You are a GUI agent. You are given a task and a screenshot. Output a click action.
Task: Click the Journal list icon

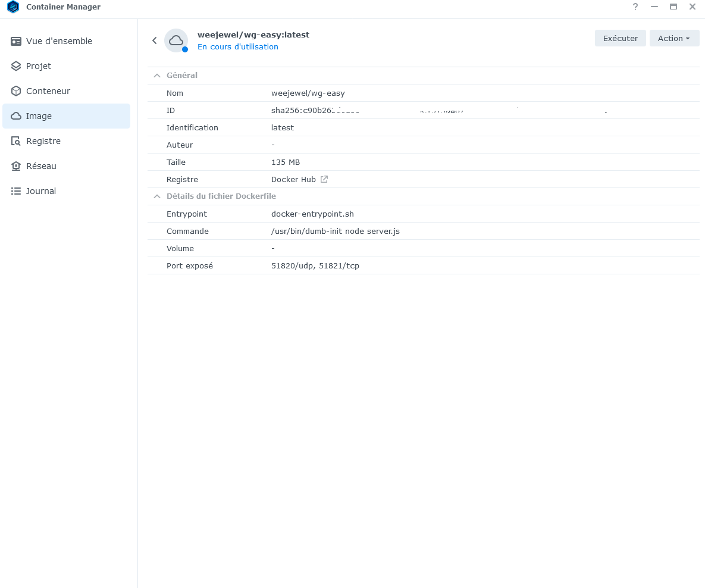[15, 191]
